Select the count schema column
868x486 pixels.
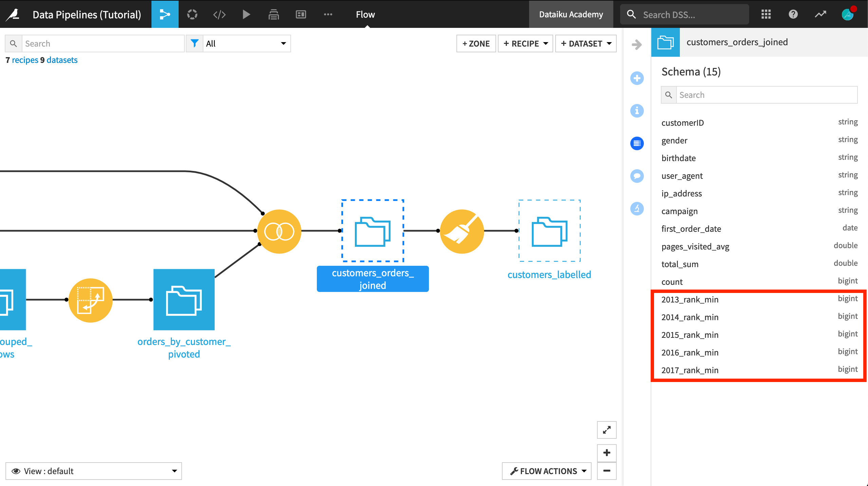760,282
